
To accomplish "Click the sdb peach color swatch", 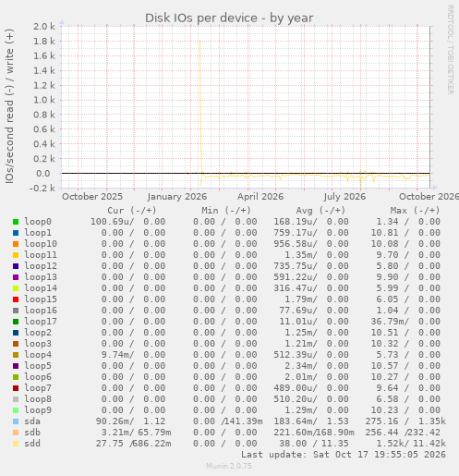I will (x=16, y=433).
